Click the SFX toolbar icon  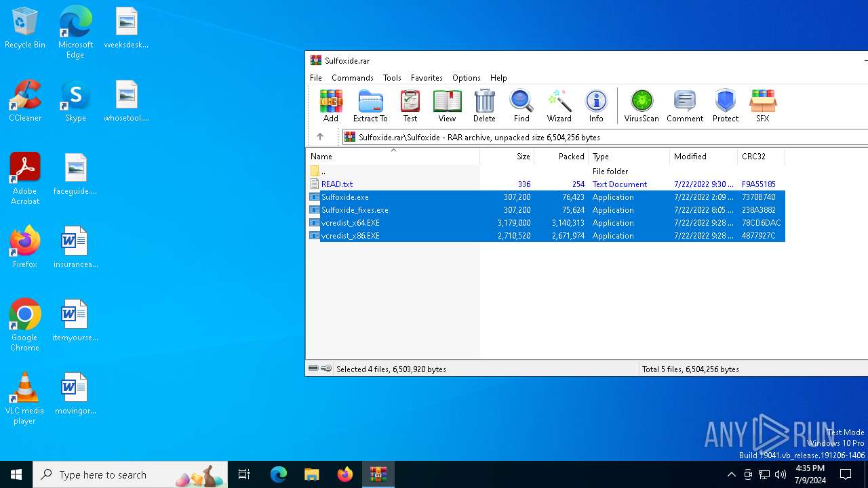click(763, 106)
